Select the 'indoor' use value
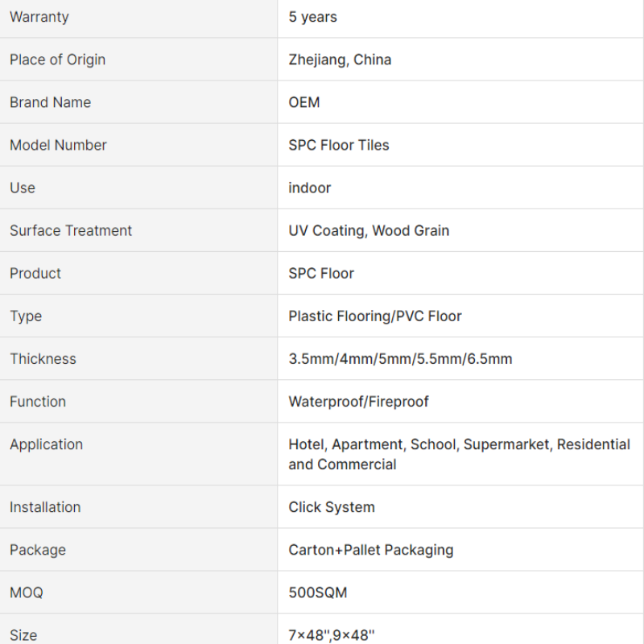 point(309,188)
